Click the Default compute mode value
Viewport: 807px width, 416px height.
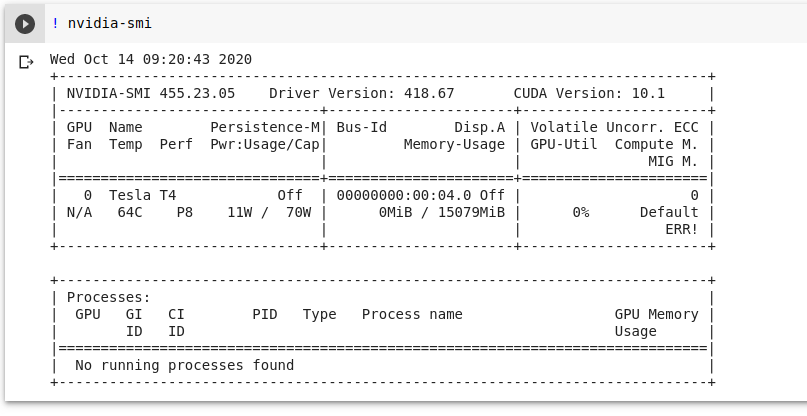point(669,212)
